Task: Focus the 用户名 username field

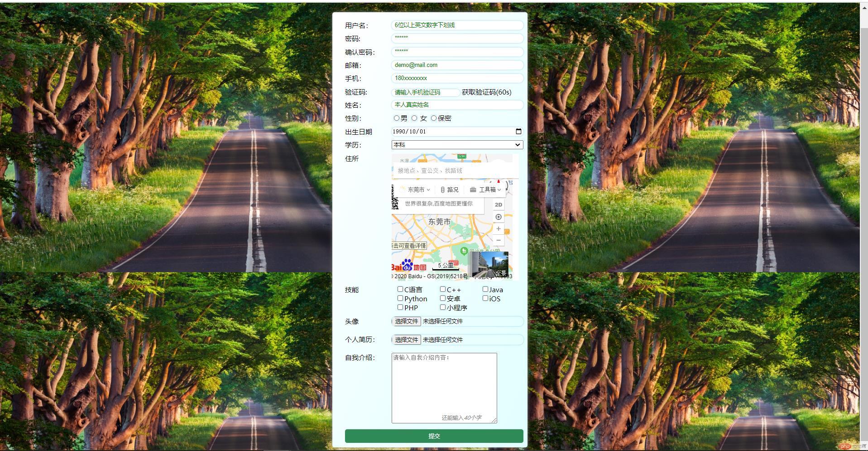Action: click(457, 25)
